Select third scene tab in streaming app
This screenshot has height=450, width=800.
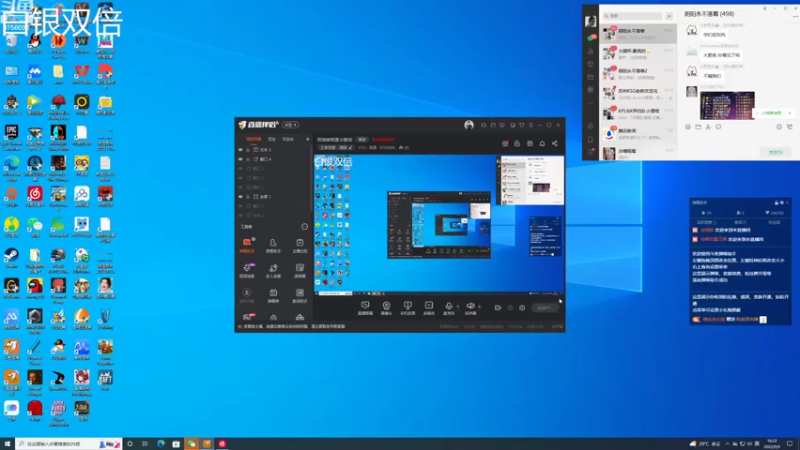tap(288, 139)
